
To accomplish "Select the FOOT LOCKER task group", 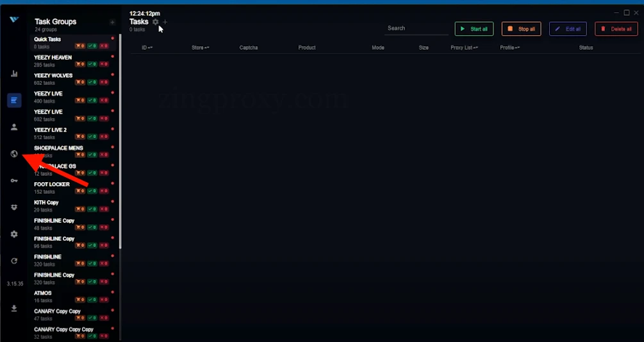I will [74, 188].
